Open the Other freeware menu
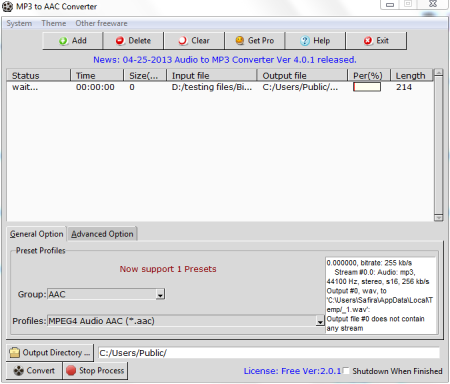This screenshot has width=450, height=384. 101,23
